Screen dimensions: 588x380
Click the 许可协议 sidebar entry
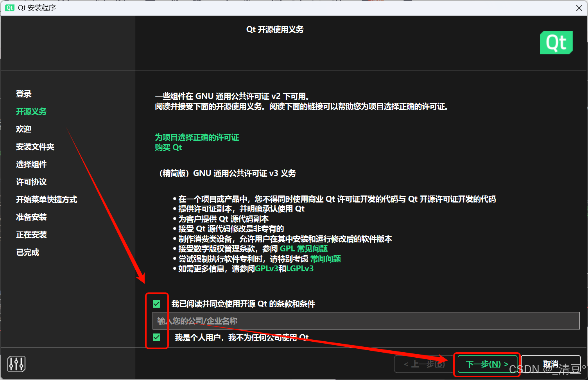pos(31,182)
